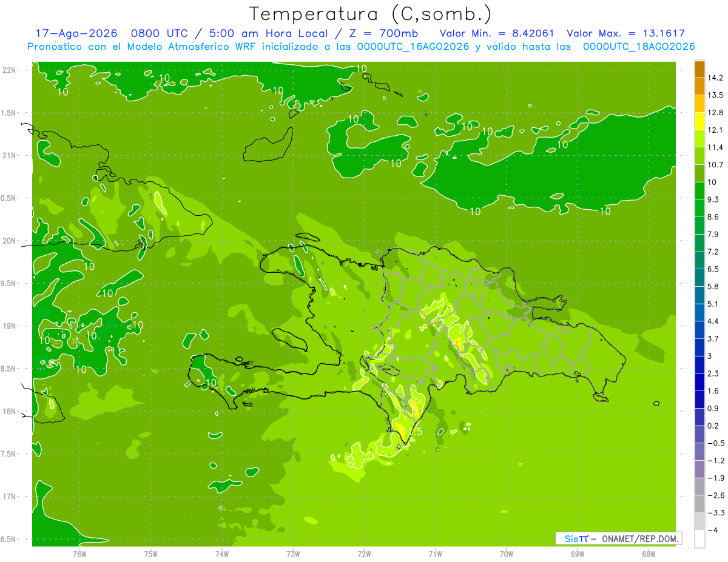This screenshot has width=728, height=562.
Task: Pick the yellow swatch between 12.8 and 12.1
Action: pyautogui.click(x=699, y=121)
